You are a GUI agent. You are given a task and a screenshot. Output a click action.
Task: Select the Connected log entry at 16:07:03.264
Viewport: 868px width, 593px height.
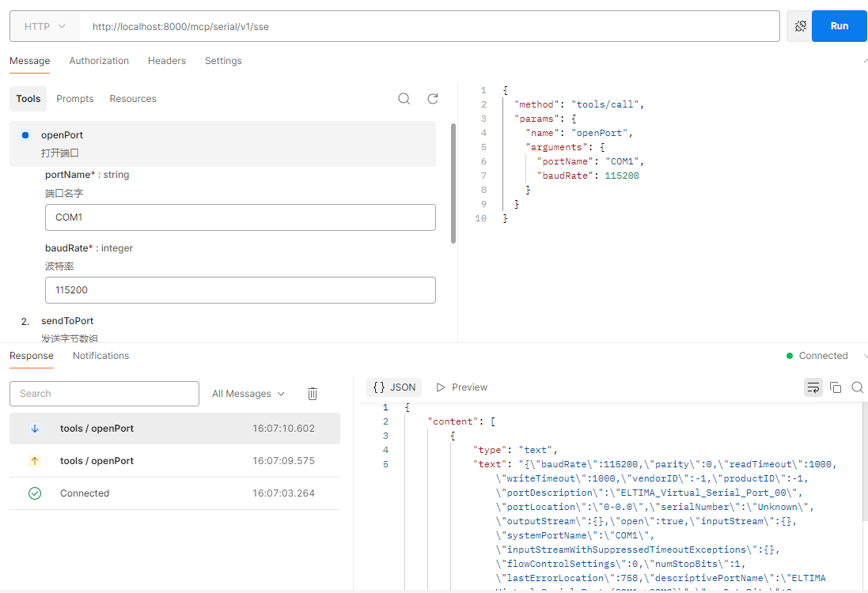coord(174,493)
